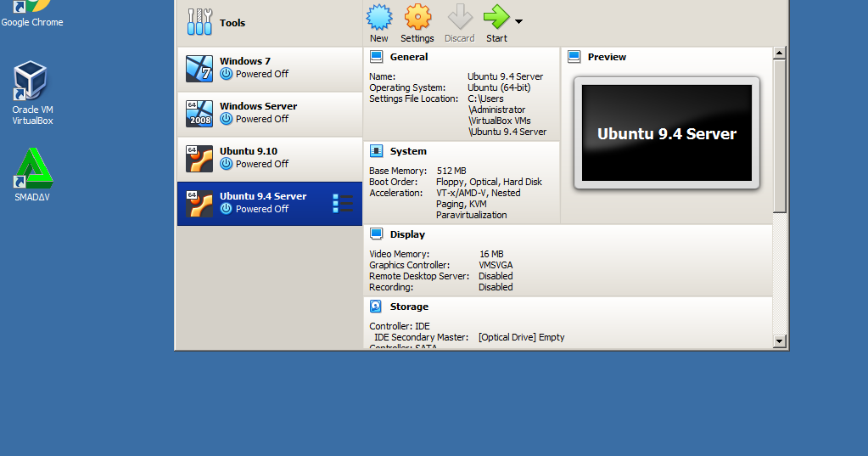Select the Windows 7 virtual machine
868x456 pixels.
coord(270,69)
